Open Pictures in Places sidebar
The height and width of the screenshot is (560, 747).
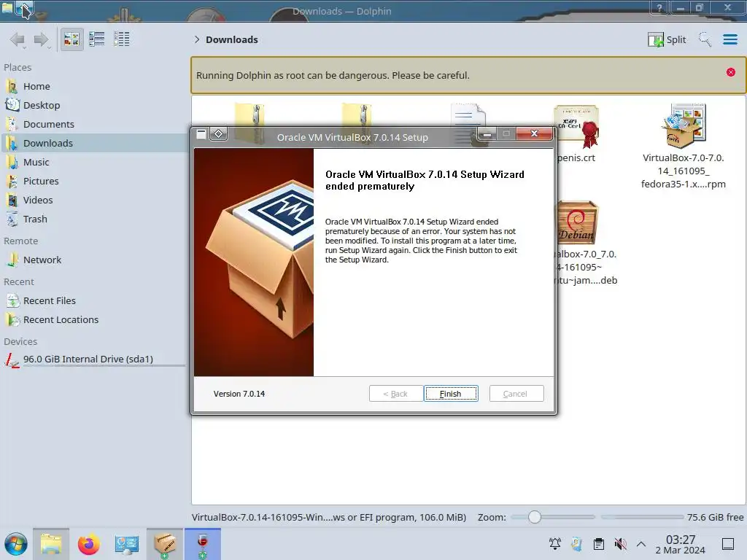[x=93, y=181]
